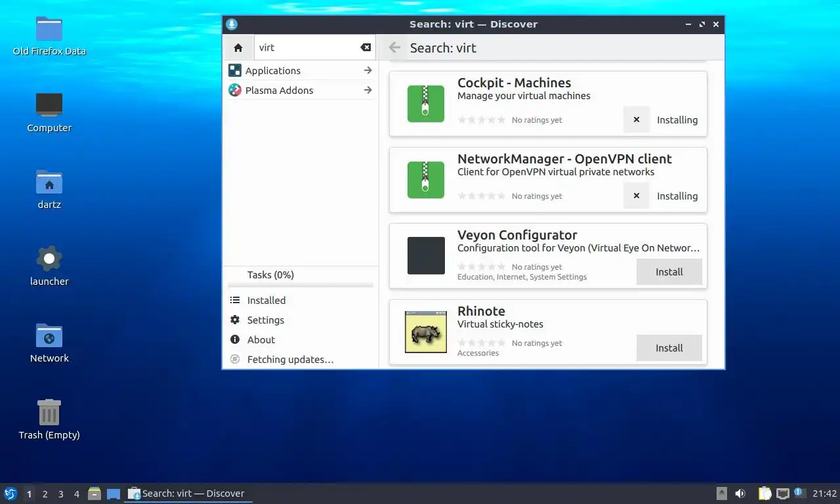Click the Tasks progress bar

(x=301, y=285)
